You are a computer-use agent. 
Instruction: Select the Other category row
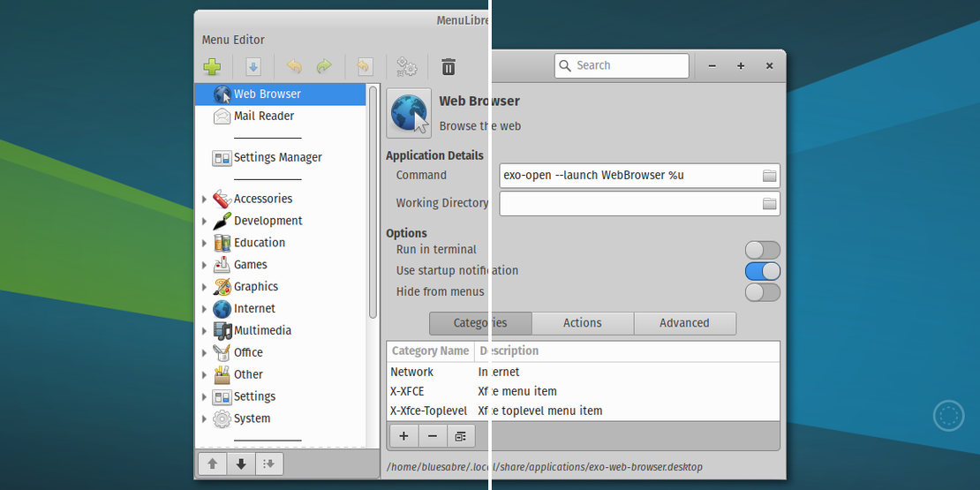[x=281, y=374]
